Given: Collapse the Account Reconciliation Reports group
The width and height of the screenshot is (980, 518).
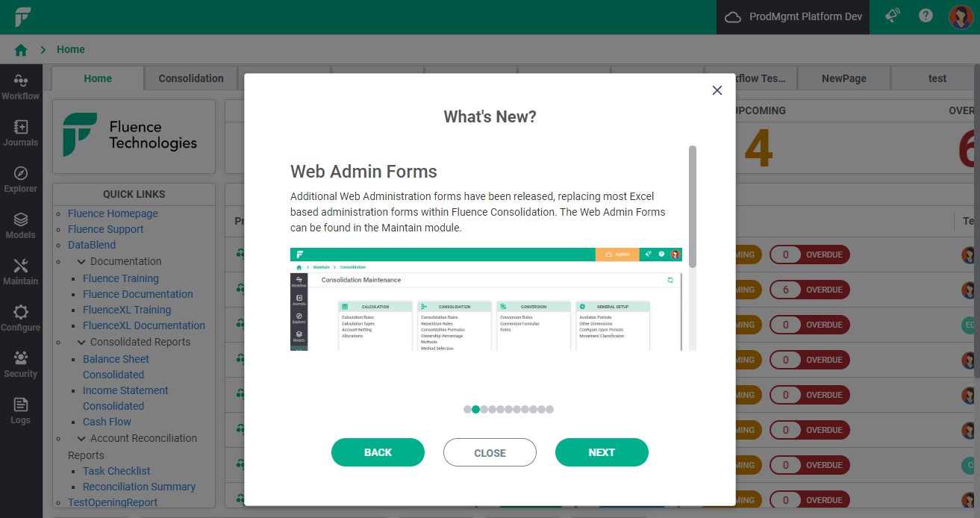Looking at the screenshot, I should point(81,439).
